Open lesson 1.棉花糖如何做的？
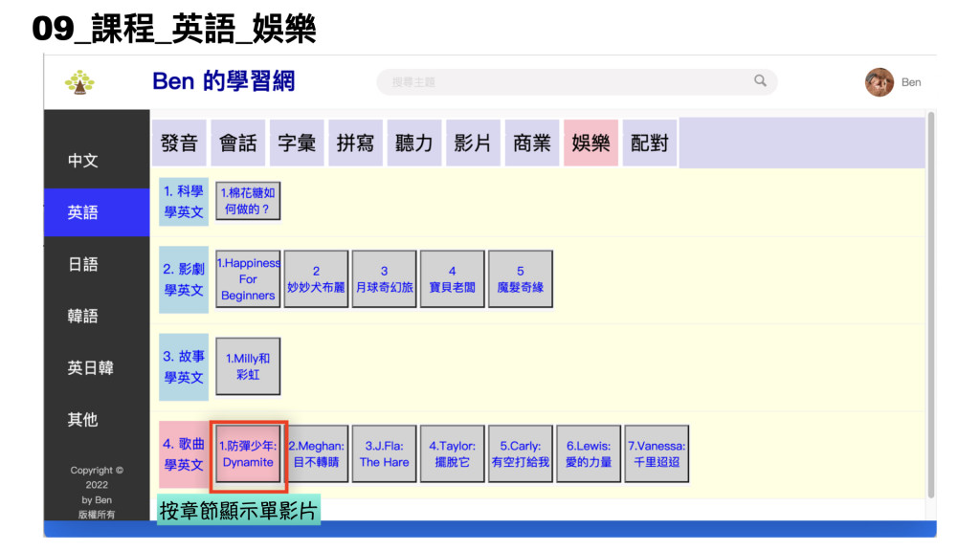980x551 pixels. [248, 201]
